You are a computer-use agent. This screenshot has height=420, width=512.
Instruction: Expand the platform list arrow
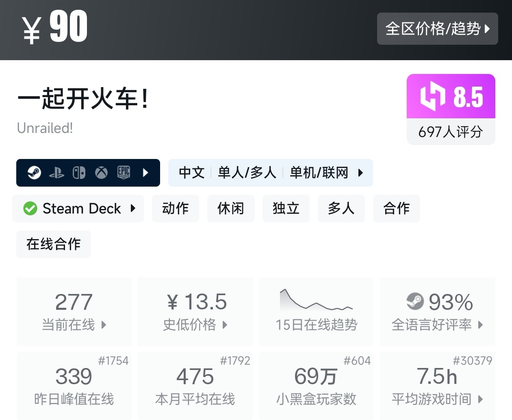click(146, 173)
